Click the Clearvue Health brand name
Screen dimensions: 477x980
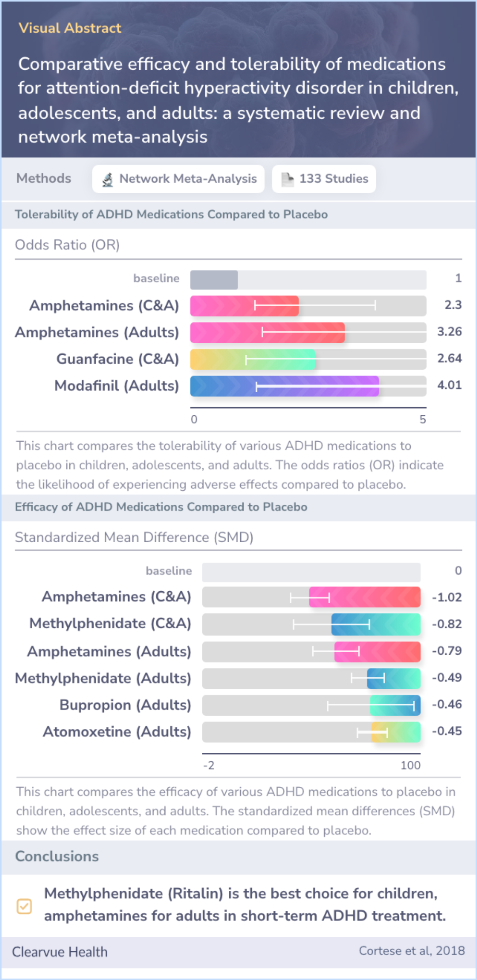coord(60,952)
